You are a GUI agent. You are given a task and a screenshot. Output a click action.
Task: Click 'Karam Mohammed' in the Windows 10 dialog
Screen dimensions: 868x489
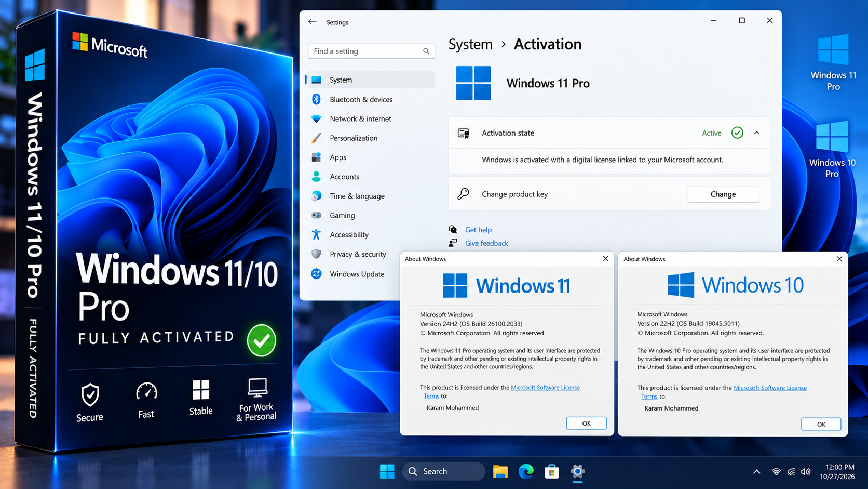point(671,408)
